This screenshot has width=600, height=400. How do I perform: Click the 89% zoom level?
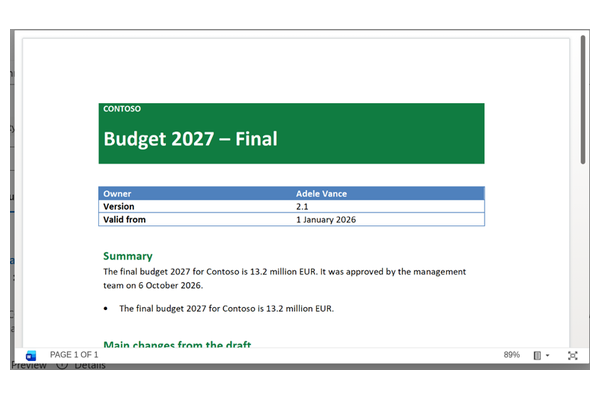pos(511,355)
